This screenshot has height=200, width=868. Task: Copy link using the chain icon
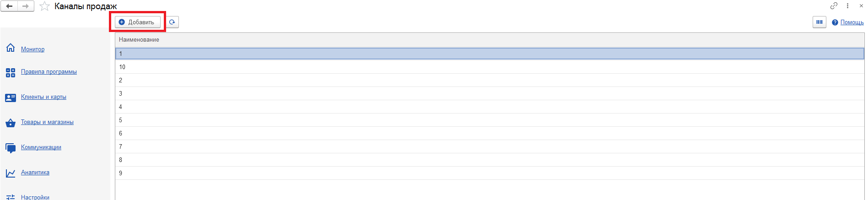[x=834, y=6]
